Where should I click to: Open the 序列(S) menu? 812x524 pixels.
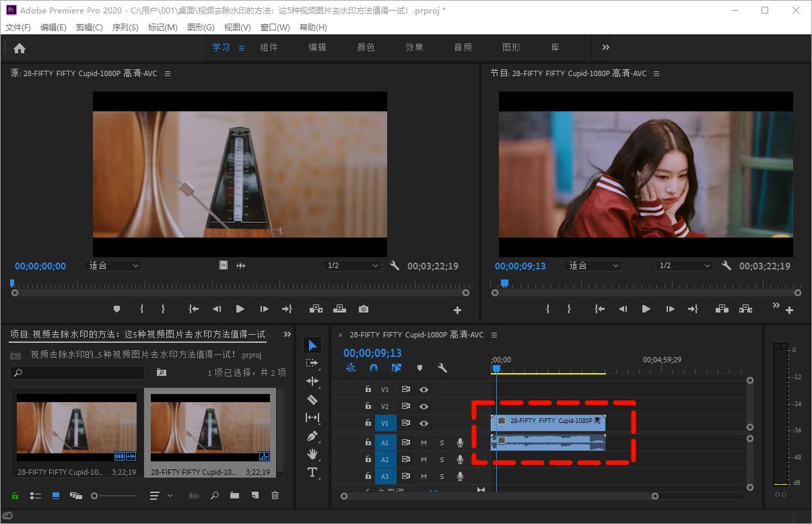[125, 28]
